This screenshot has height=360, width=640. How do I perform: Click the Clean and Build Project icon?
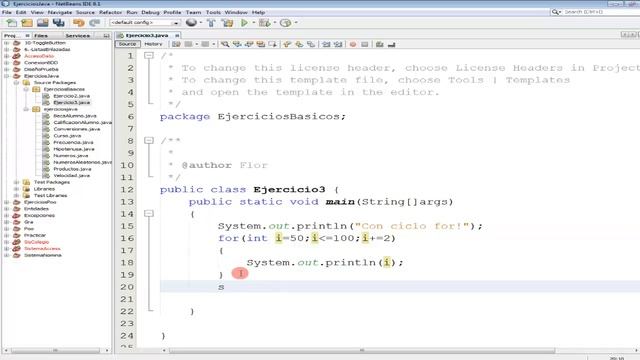[227, 23]
